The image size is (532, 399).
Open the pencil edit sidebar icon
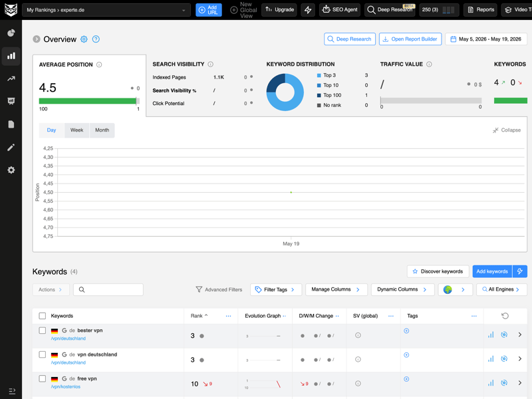coord(11,147)
